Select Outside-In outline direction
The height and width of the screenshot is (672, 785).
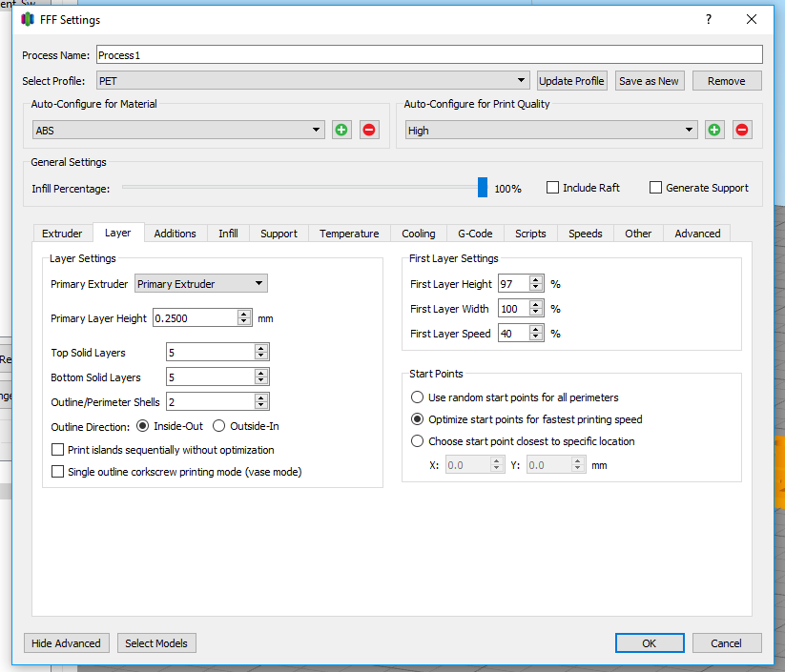pos(218,426)
